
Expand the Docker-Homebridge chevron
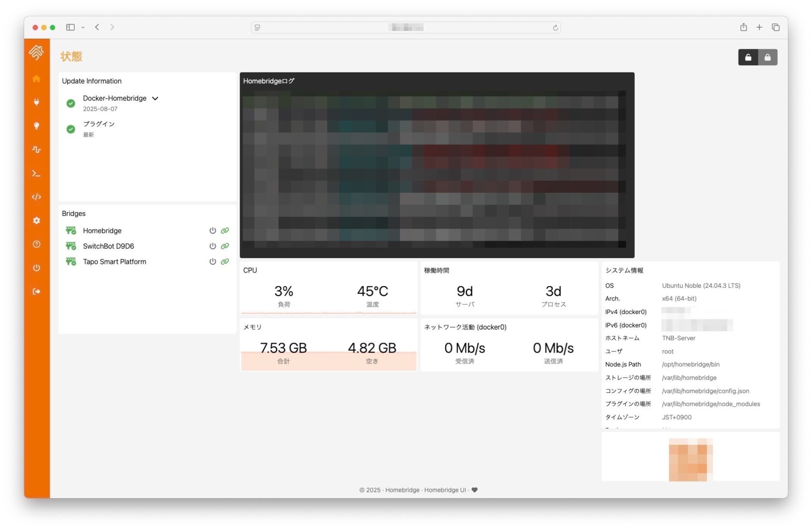(155, 99)
